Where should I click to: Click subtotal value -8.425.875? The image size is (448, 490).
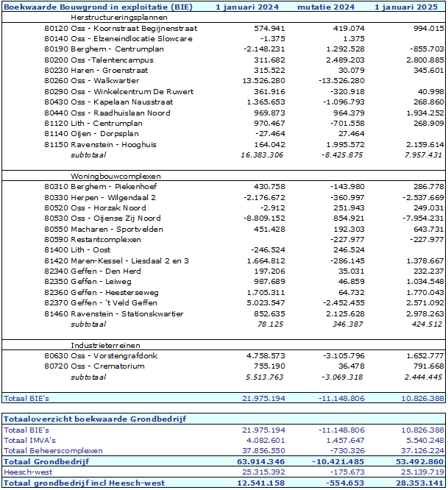(x=342, y=155)
